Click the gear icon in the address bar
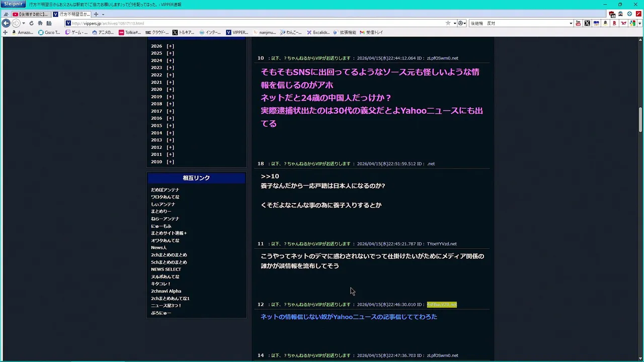The image size is (644, 362). 460,23
